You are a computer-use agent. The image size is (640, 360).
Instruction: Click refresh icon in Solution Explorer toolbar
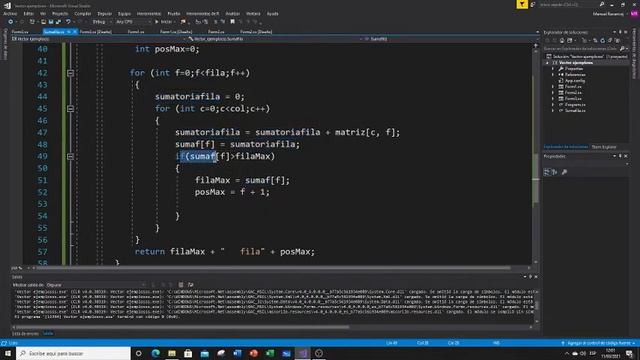603,40
